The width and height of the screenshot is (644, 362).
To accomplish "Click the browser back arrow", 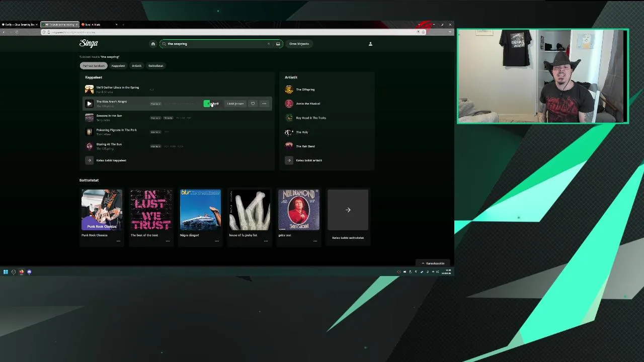I will [4, 32].
